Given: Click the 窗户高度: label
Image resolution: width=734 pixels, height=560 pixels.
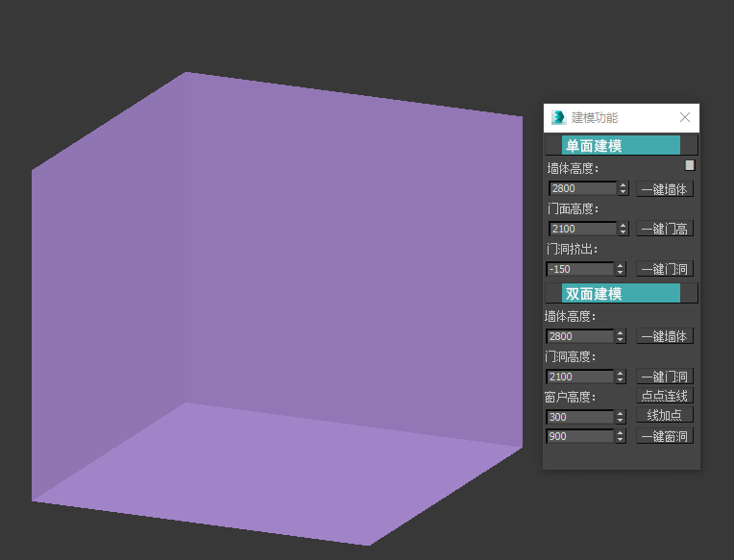Looking at the screenshot, I should pyautogui.click(x=570, y=398).
